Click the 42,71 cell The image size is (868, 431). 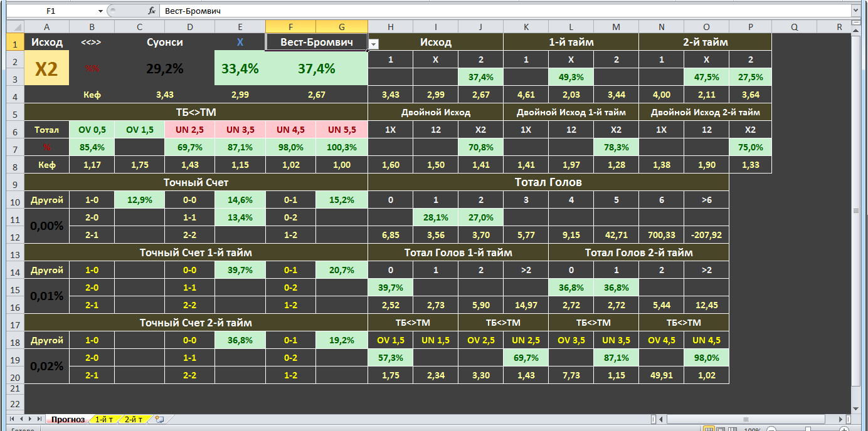click(x=617, y=235)
